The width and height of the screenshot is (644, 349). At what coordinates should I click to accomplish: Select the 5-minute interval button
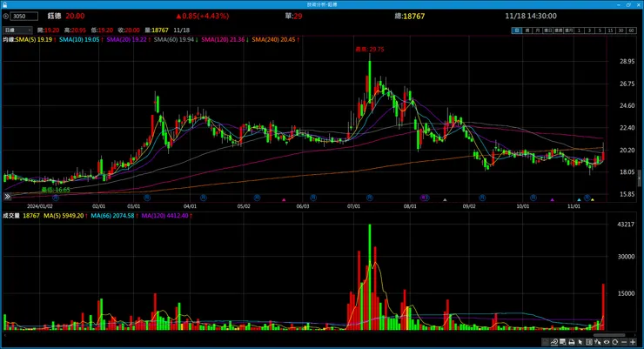[x=600, y=30]
